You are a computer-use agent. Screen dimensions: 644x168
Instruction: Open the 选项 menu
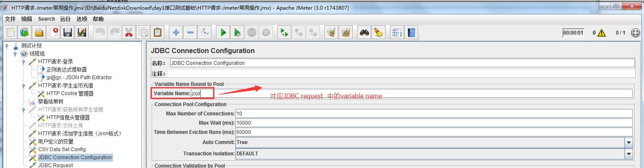(x=82, y=19)
